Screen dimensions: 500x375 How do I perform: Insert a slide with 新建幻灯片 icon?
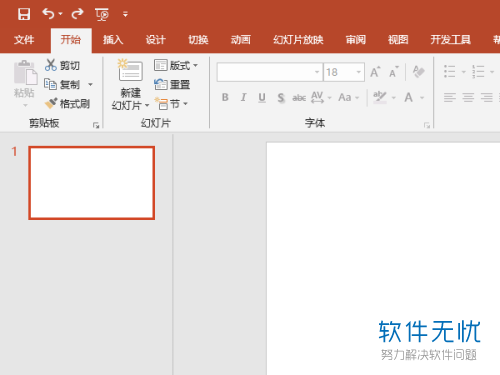(130, 70)
